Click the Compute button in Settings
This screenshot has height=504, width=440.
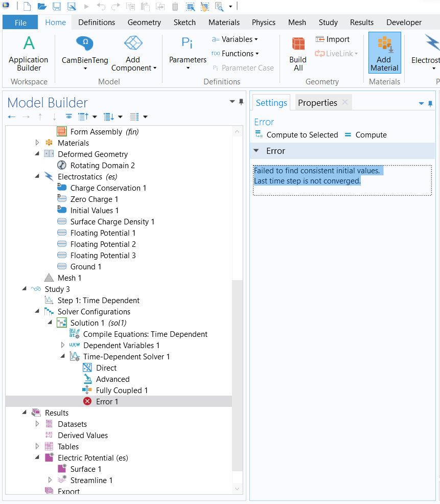click(x=366, y=134)
